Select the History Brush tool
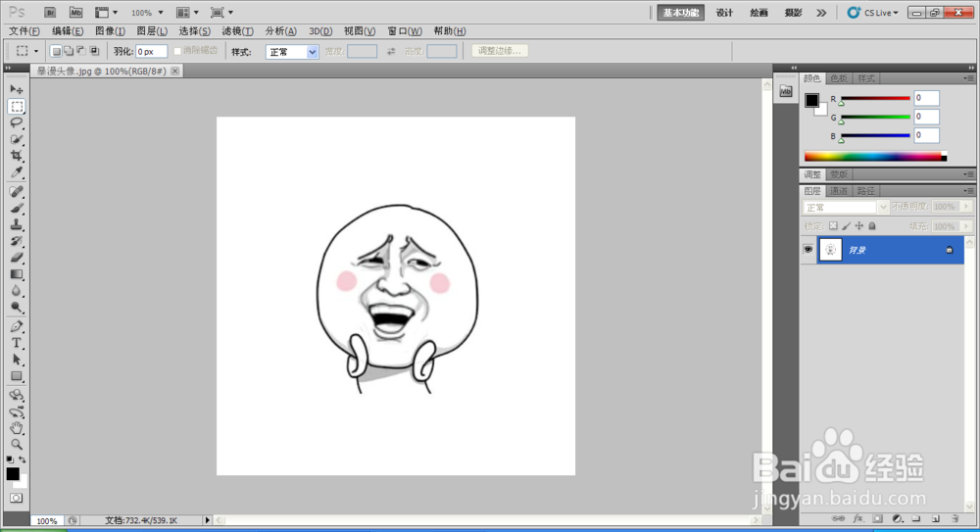This screenshot has height=532, width=980. [x=17, y=241]
